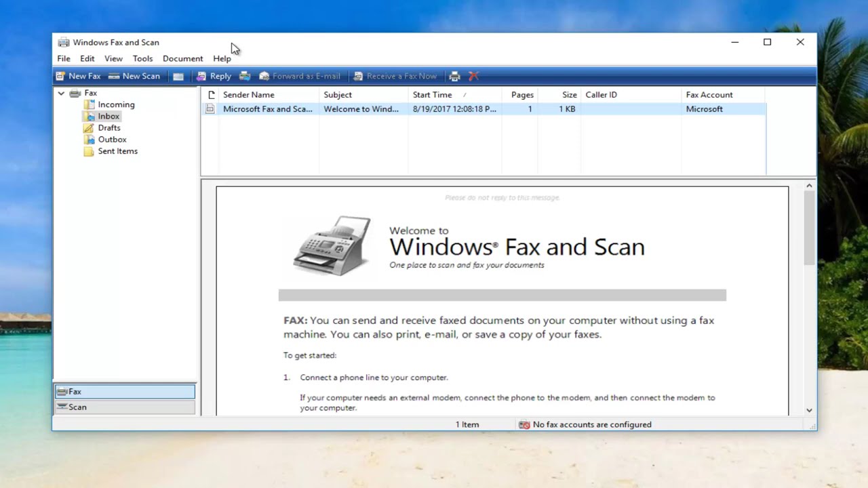The image size is (868, 488).
Task: Open the Help menu
Action: 222,58
